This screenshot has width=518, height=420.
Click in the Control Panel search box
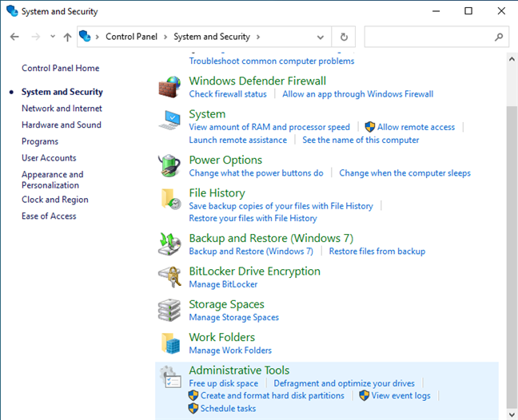click(436, 37)
